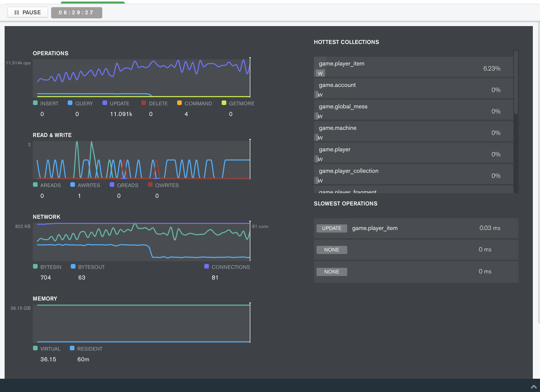The width and height of the screenshot is (540, 392).
Task: Click the CONNECTIONS legend square
Action: pyautogui.click(x=207, y=267)
